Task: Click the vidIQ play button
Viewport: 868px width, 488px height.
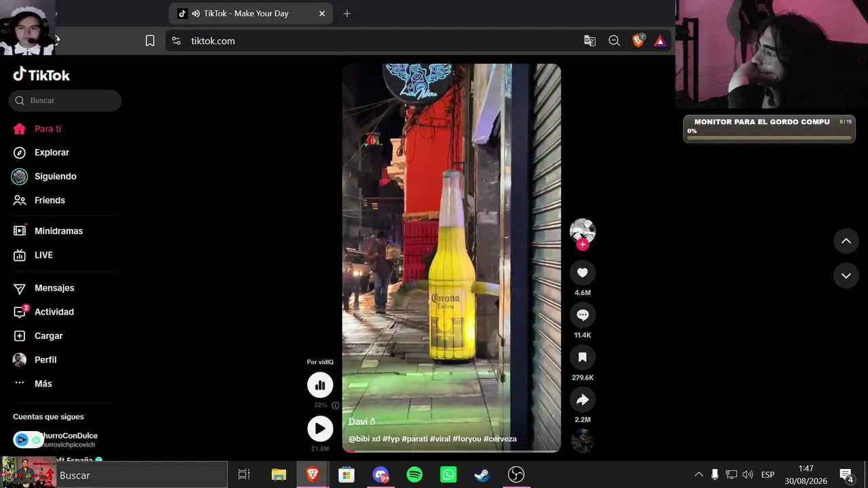Action: [320, 428]
